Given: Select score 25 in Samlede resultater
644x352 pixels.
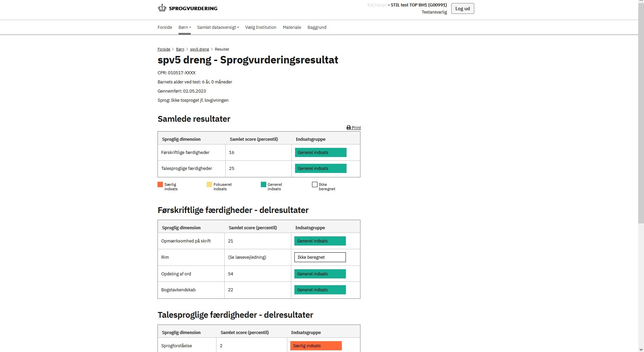Looking at the screenshot, I should [232, 169].
